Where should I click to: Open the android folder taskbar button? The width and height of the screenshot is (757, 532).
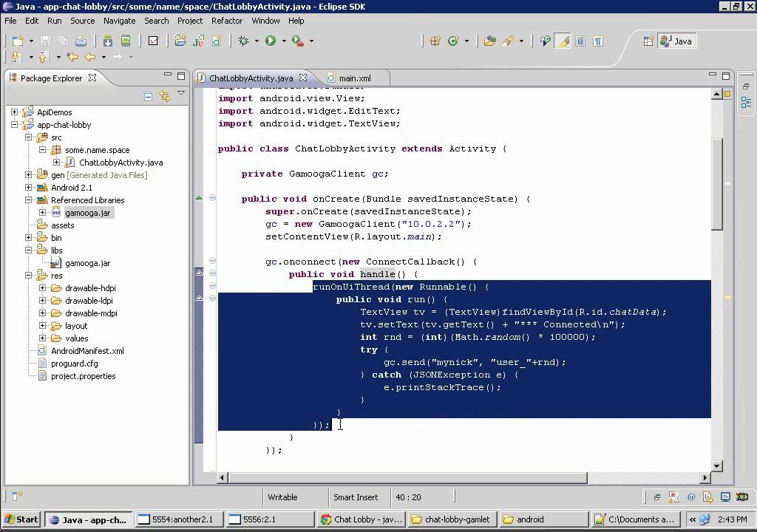[x=543, y=519]
